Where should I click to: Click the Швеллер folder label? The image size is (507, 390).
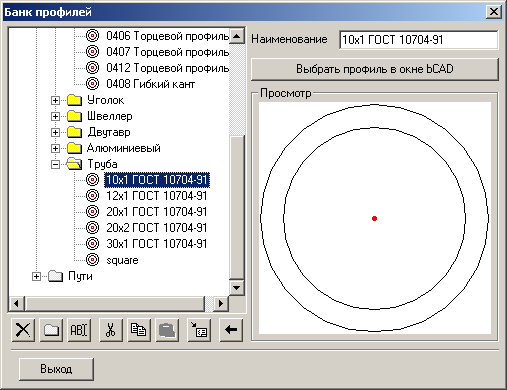click(110, 116)
